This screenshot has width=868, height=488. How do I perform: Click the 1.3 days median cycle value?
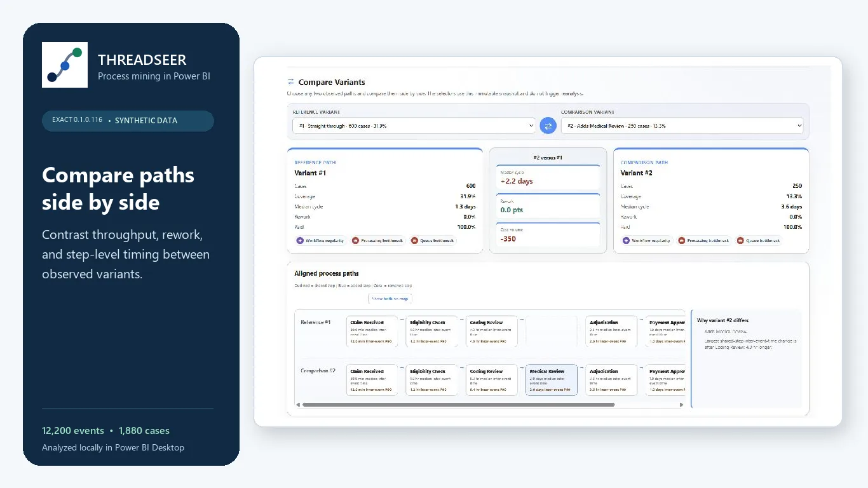point(466,207)
